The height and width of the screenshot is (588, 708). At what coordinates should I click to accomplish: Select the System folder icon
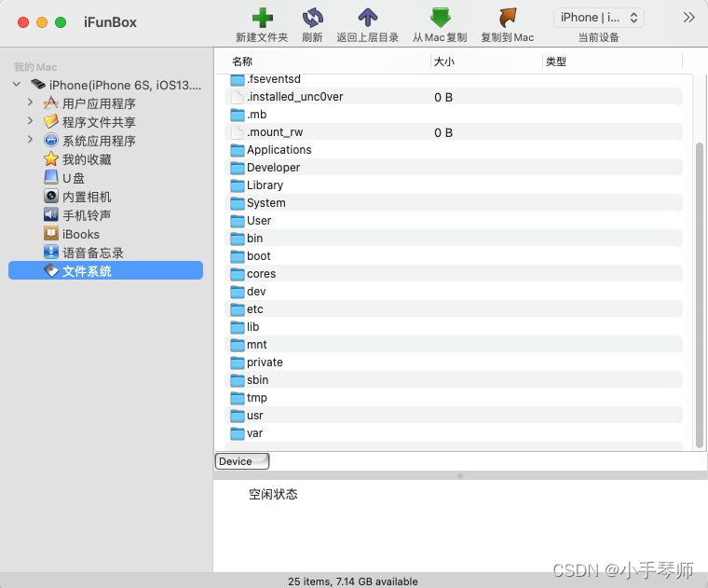238,203
